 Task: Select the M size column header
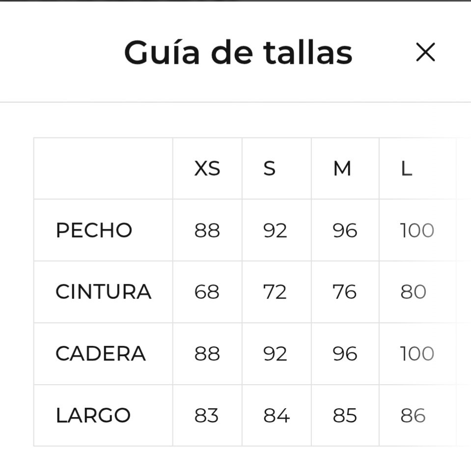tap(342, 169)
